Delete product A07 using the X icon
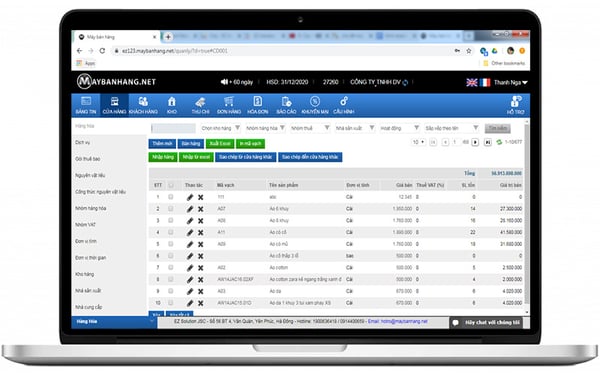This screenshot has height=375, width=600. pyautogui.click(x=201, y=209)
